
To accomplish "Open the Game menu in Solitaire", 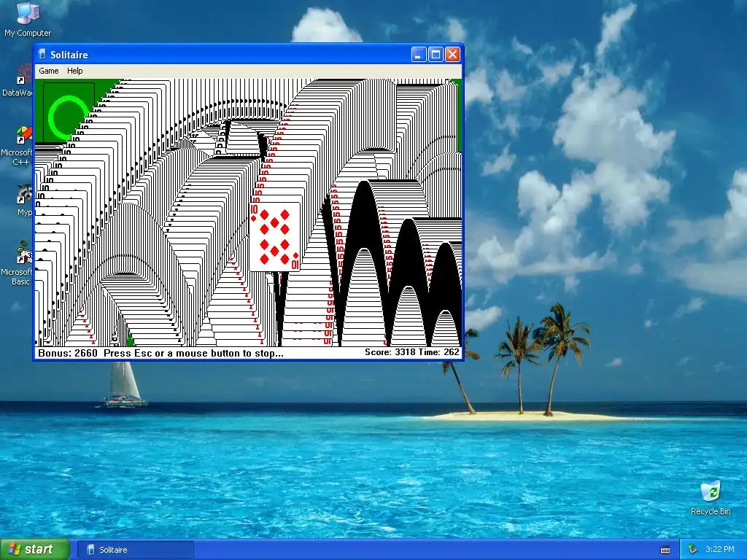I will click(x=49, y=71).
